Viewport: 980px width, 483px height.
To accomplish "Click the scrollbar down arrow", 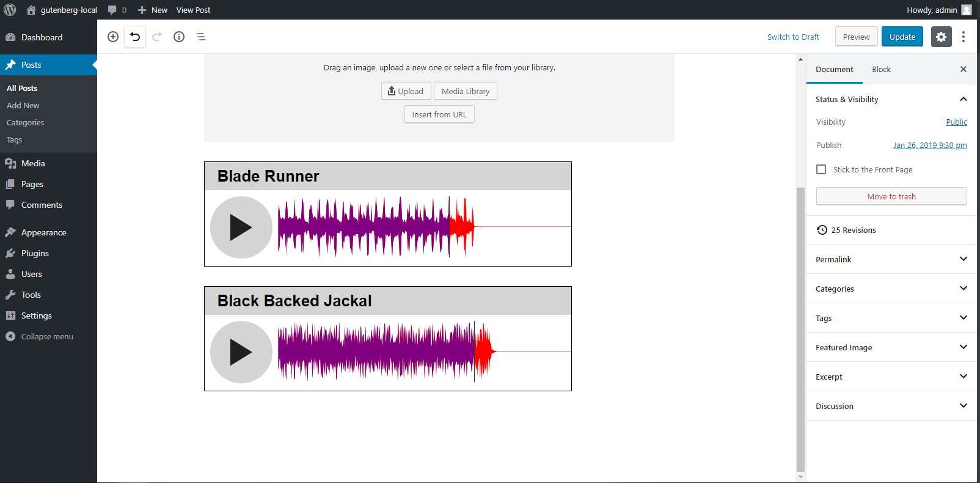I will coord(800,477).
